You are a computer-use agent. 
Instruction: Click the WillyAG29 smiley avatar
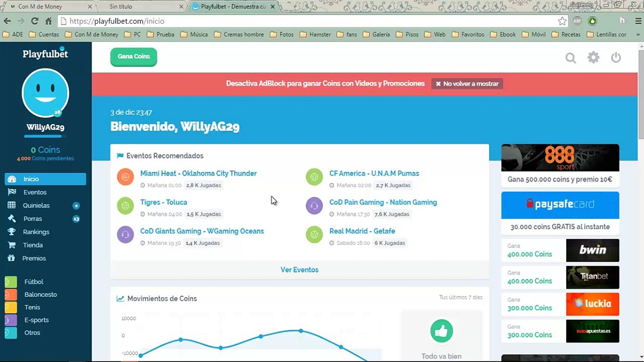click(x=45, y=93)
